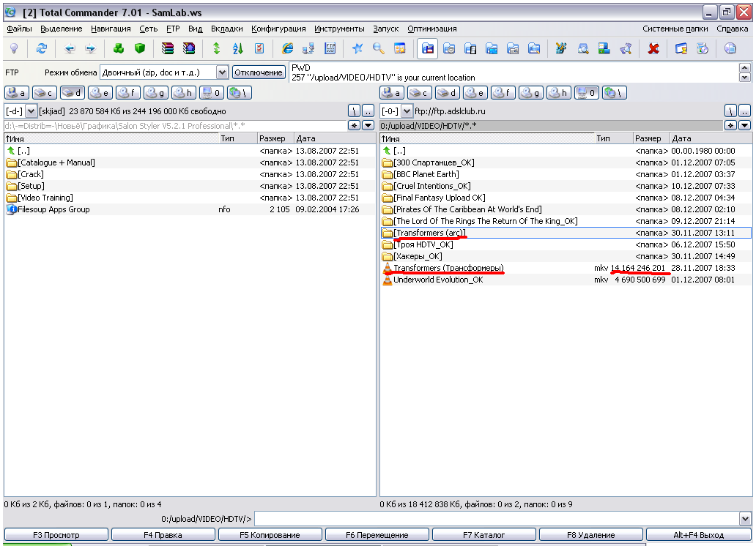
Task: Click the three green cubes toolbar icon
Action: click(119, 49)
